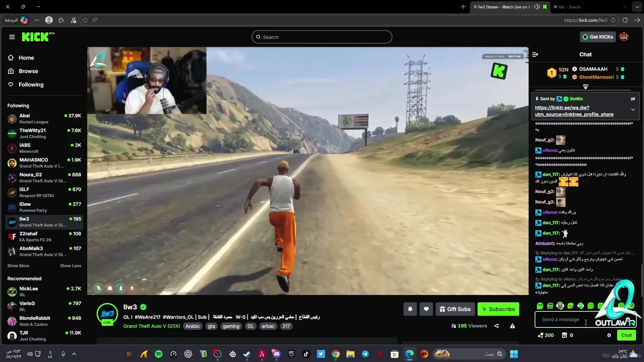This screenshot has height=362, width=644.
Task: Open iDew Pummel Party channel
Action: (x=44, y=207)
